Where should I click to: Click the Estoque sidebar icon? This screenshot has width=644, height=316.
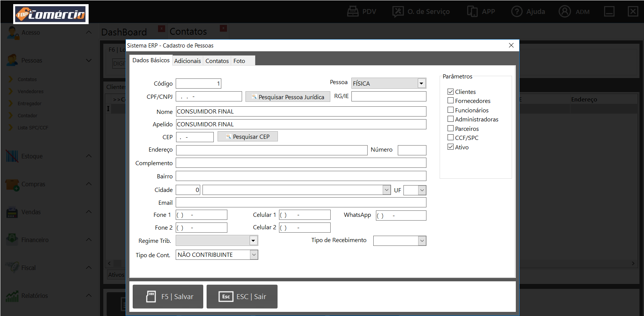[x=12, y=156]
